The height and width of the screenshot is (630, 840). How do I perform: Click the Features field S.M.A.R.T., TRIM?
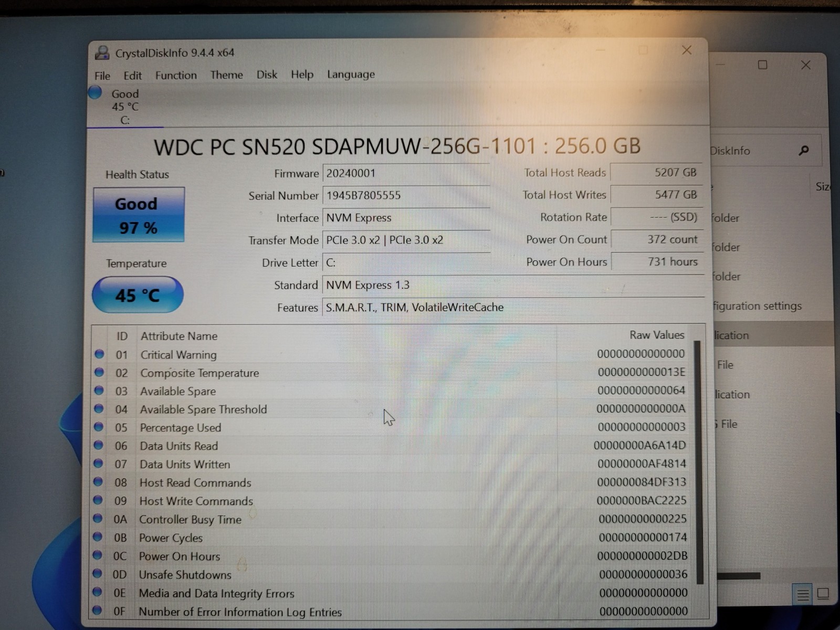[513, 307]
